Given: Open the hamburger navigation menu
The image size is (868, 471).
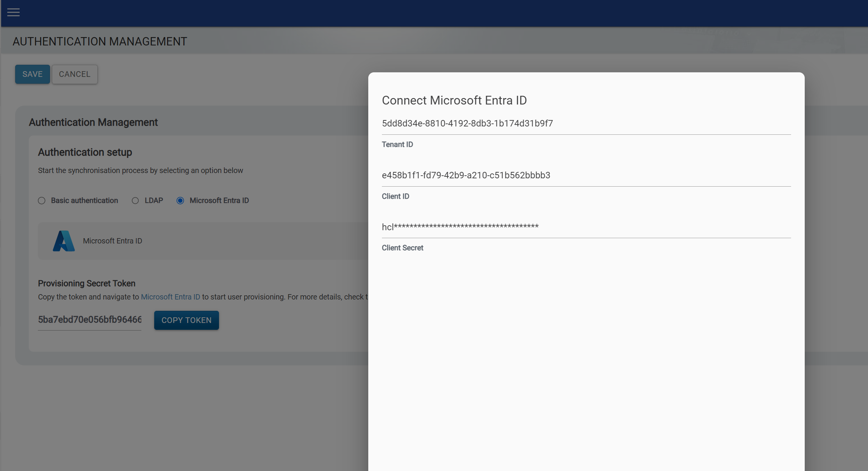Looking at the screenshot, I should click(13, 12).
